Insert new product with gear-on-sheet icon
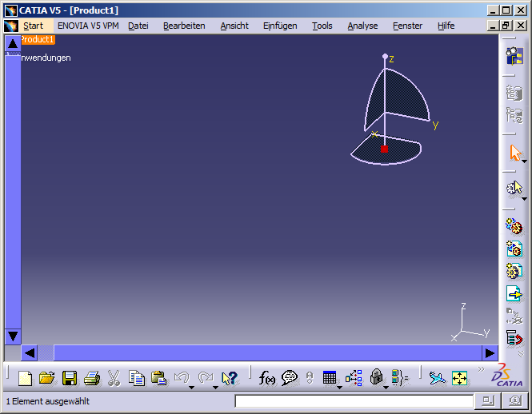The image size is (532, 414). point(514,249)
